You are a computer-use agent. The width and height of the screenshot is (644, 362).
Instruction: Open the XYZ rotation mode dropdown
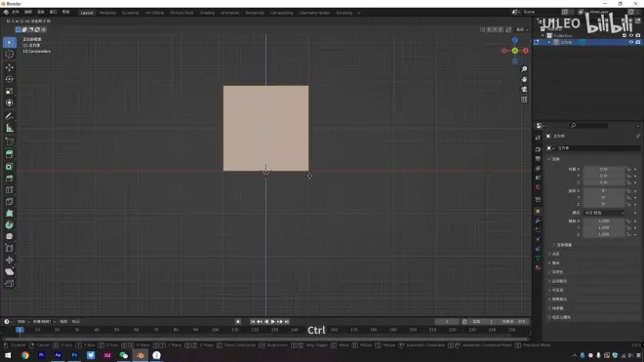[x=604, y=213]
